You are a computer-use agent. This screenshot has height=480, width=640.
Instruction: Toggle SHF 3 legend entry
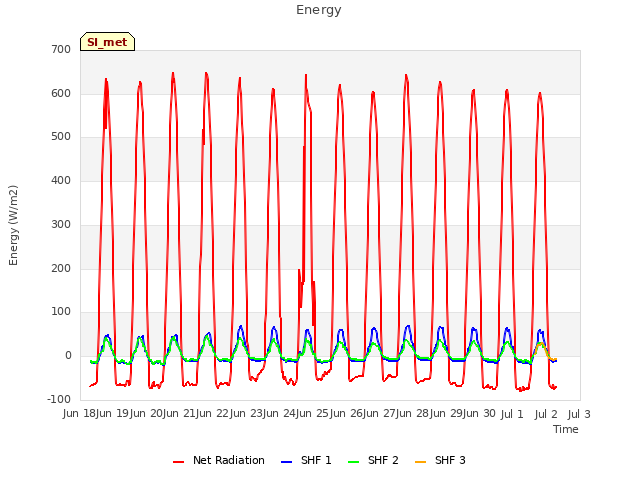(x=440, y=460)
